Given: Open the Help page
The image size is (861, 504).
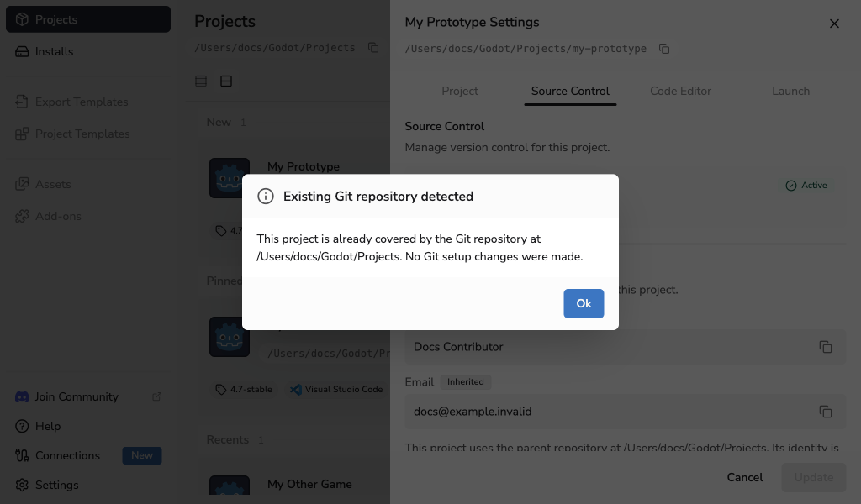Looking at the screenshot, I should pyautogui.click(x=88, y=426).
